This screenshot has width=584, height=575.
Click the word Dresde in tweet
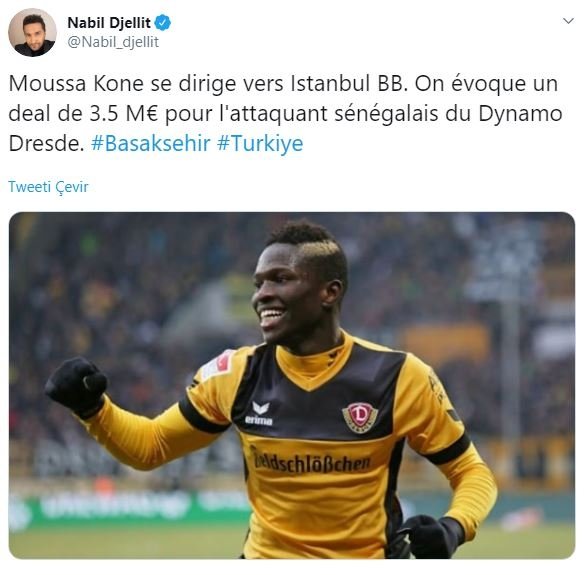click(x=46, y=143)
